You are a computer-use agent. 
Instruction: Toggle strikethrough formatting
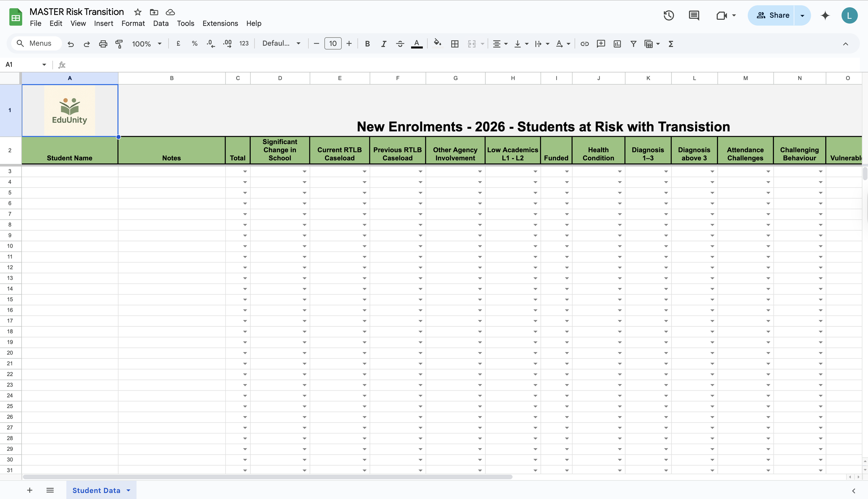click(400, 44)
